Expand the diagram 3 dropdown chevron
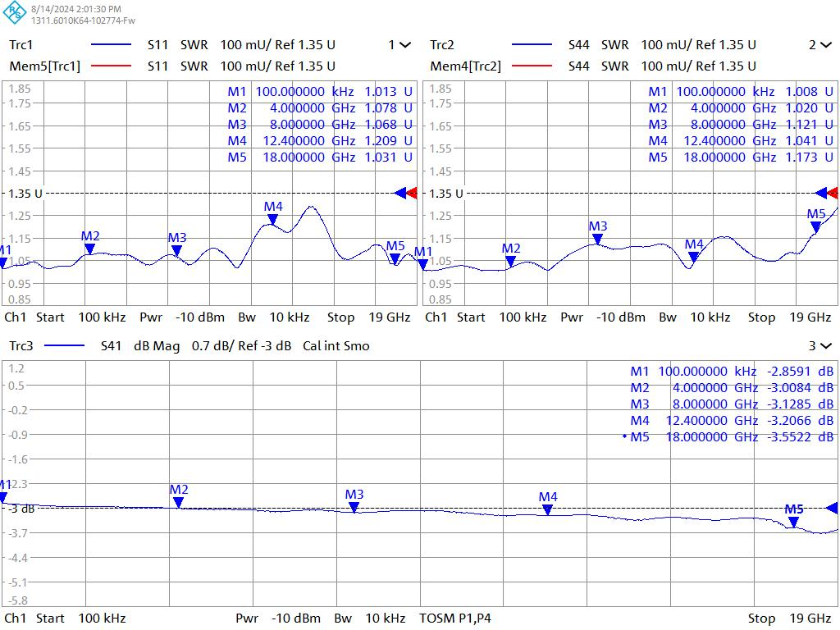 (825, 346)
